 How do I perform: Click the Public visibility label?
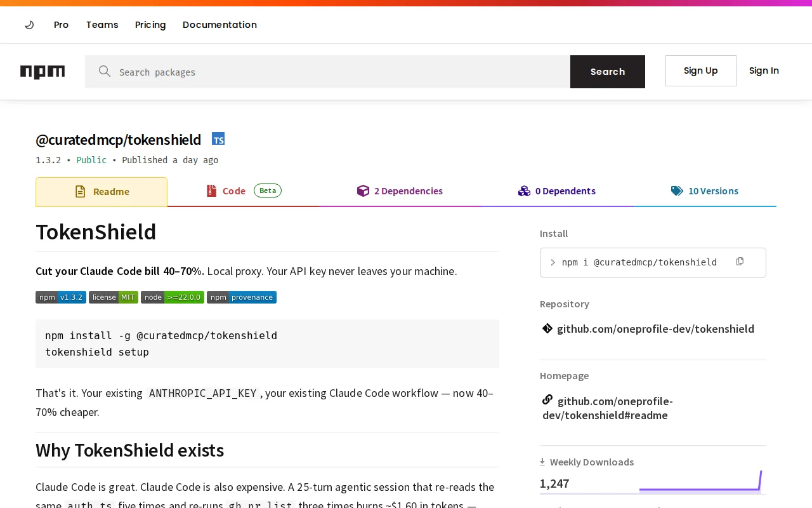tap(91, 160)
